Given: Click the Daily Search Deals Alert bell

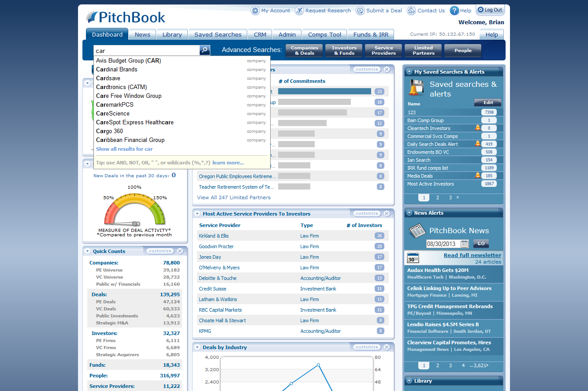Looking at the screenshot, I should click(x=477, y=144).
